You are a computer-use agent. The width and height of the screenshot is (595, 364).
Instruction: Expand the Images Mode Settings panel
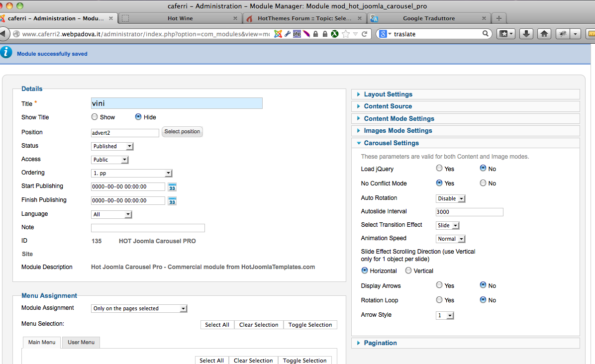tap(466, 131)
